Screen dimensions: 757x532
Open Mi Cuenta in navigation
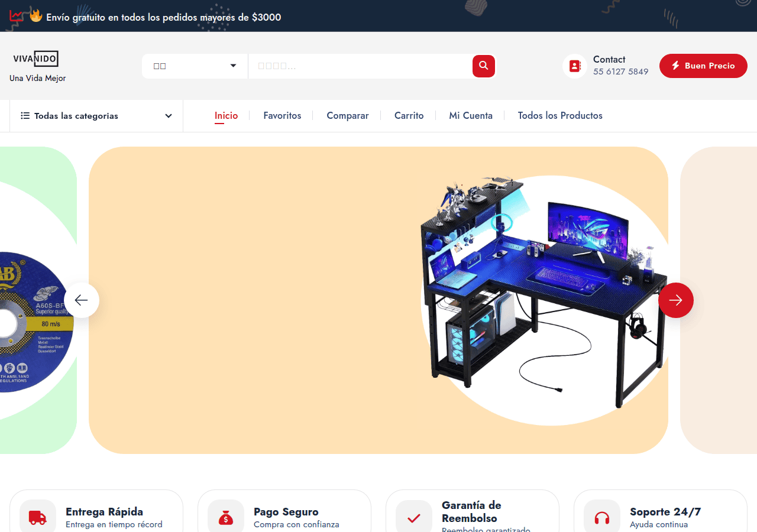pyautogui.click(x=471, y=116)
